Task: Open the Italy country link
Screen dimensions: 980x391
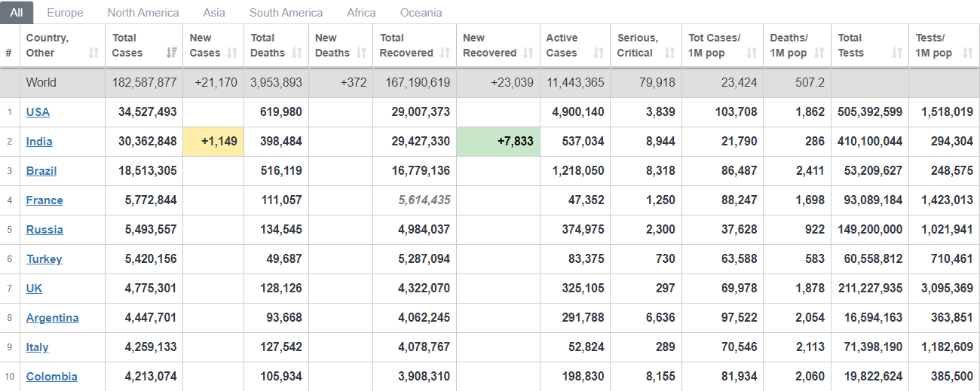Action: click(37, 347)
